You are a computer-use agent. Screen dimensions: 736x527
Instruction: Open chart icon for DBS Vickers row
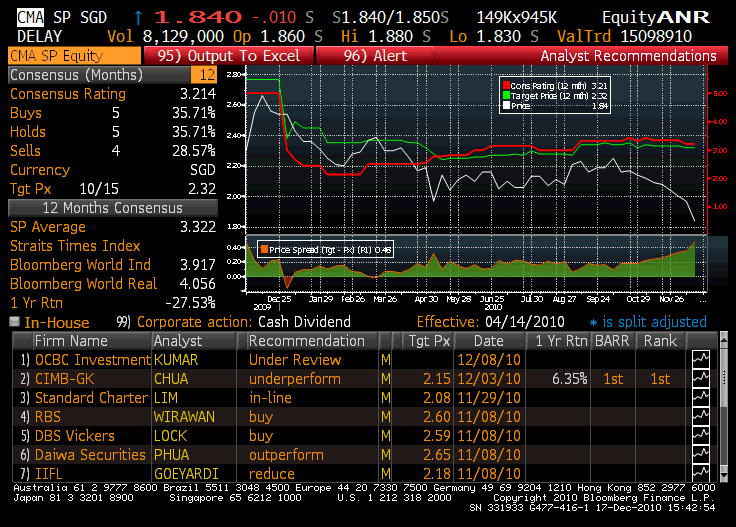[701, 436]
